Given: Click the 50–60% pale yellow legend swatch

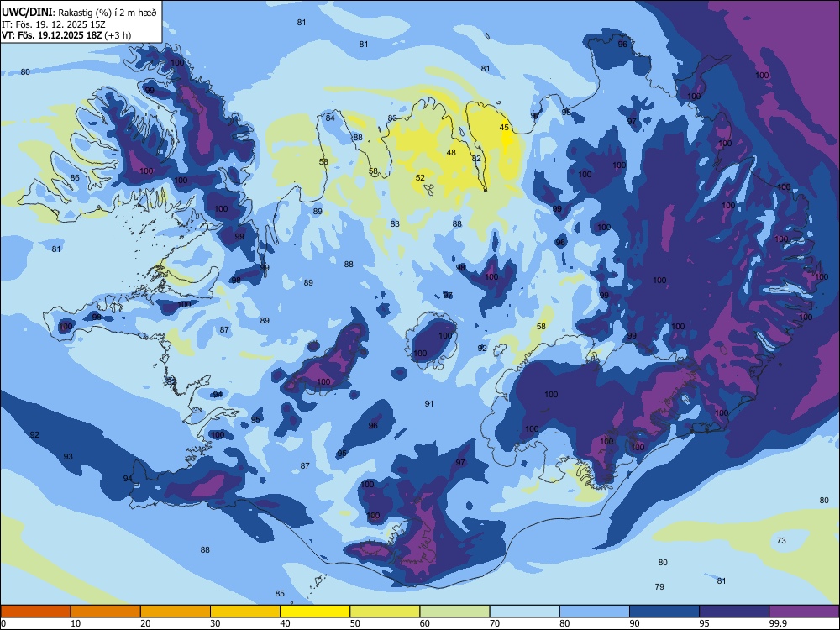Looking at the screenshot, I should coord(385,612).
